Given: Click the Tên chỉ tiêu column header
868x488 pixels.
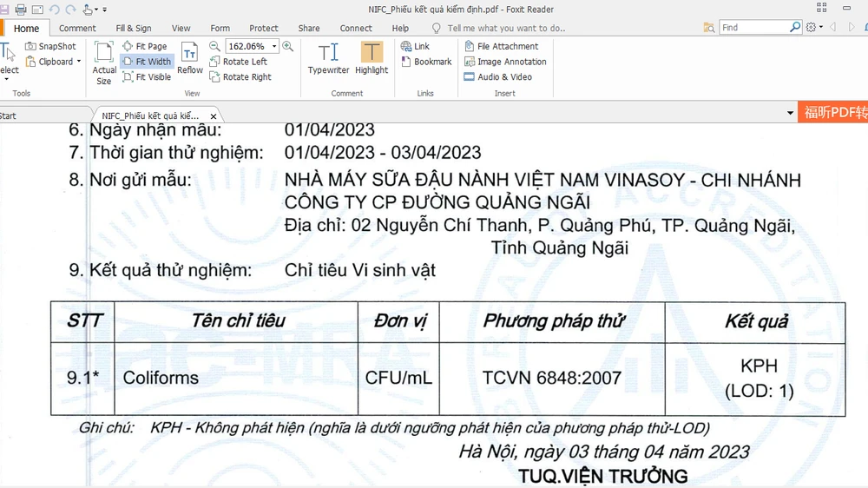Looking at the screenshot, I should pyautogui.click(x=238, y=320).
